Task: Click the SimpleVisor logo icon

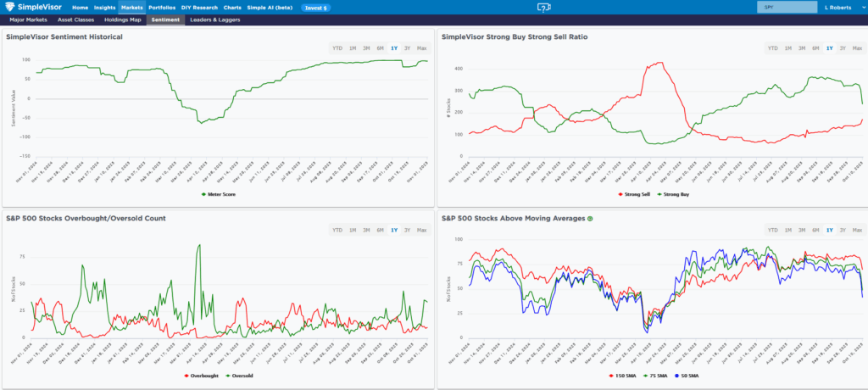Action: pyautogui.click(x=12, y=8)
